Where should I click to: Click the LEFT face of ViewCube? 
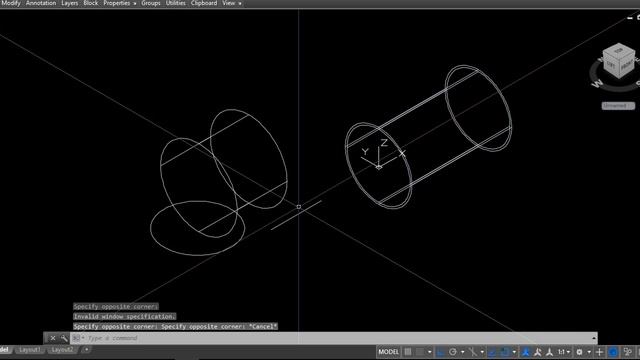[x=611, y=64]
